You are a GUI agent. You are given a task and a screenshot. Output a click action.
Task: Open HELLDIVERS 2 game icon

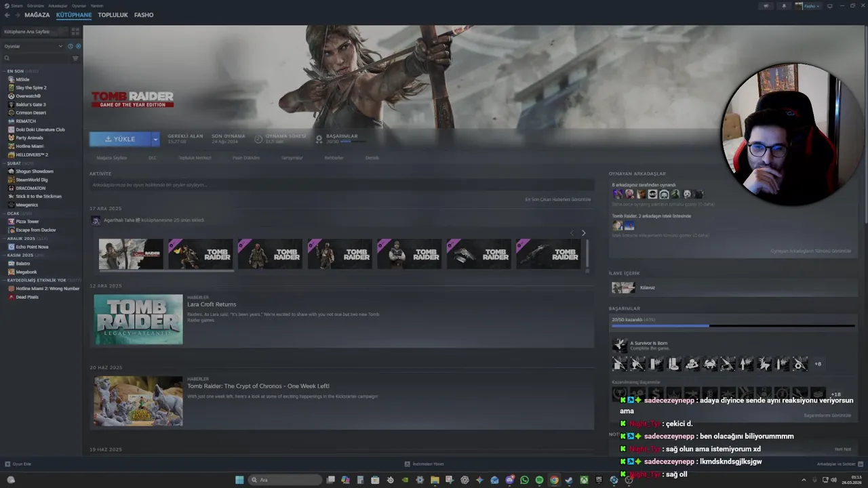[x=11, y=155]
